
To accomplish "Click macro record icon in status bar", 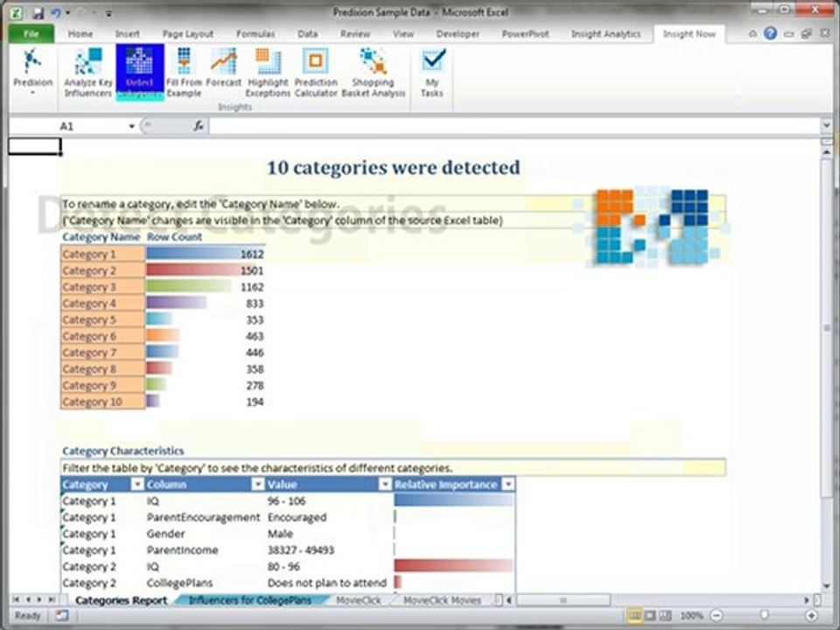I will [62, 615].
